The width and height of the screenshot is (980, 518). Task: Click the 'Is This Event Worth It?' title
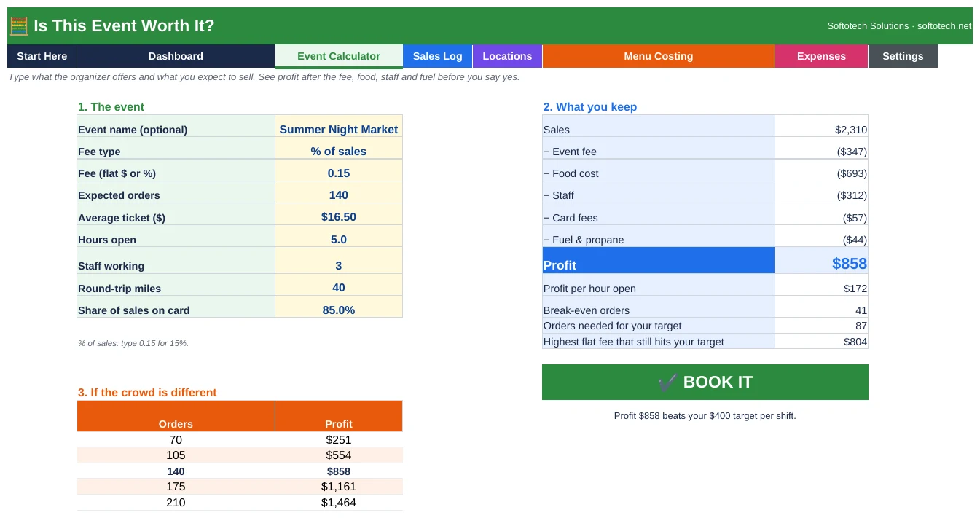coord(124,26)
